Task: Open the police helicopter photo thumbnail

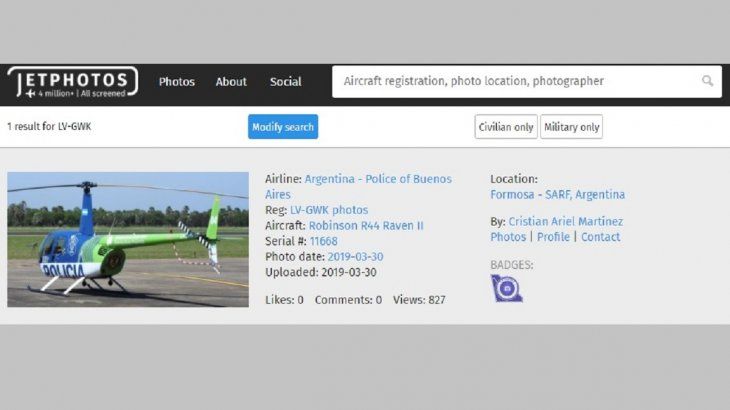Action: [128, 239]
